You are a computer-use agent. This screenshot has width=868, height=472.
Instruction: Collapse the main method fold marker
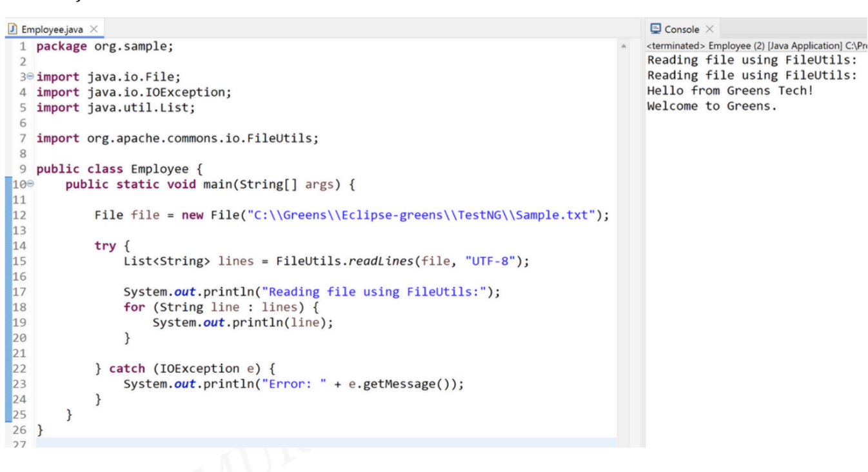[30, 184]
